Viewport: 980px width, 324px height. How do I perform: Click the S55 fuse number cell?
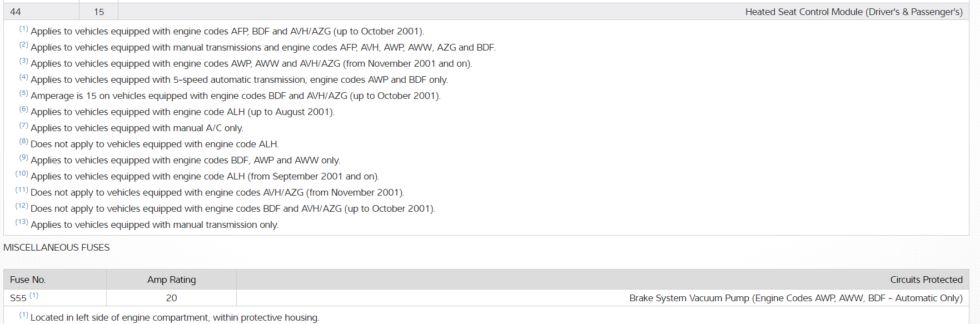[x=19, y=298]
